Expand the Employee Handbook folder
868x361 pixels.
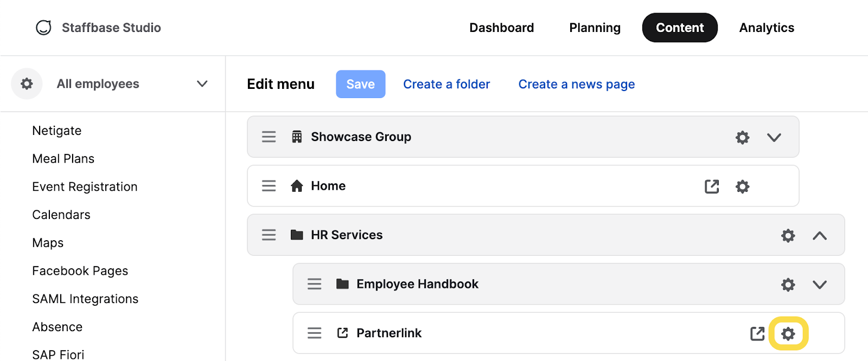point(819,285)
